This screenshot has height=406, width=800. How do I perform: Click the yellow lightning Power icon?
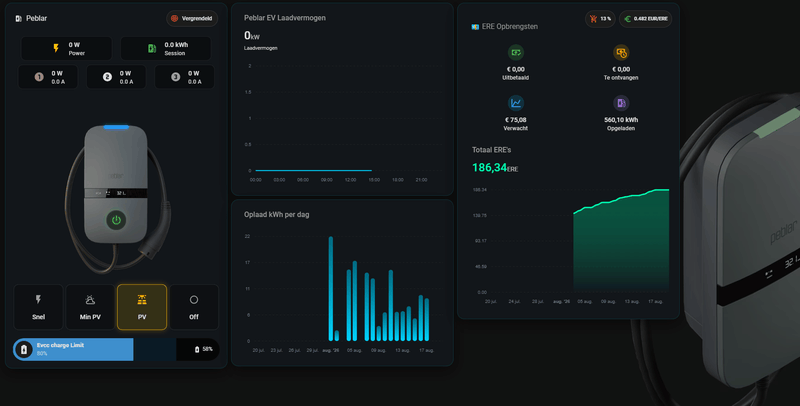coord(56,48)
